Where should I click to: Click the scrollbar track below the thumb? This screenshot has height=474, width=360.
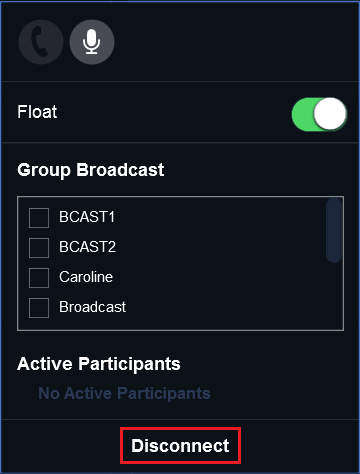(x=334, y=295)
